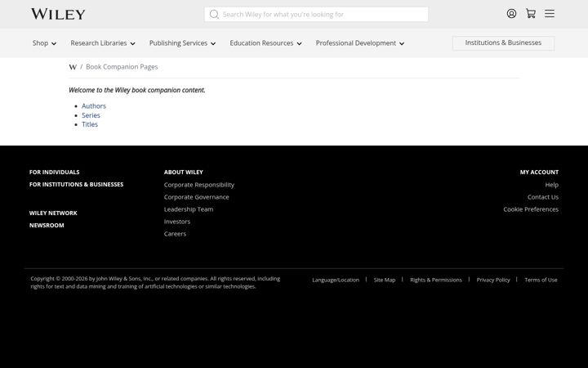Expand the Research Libraries dropdown
588x368 pixels.
(x=103, y=43)
